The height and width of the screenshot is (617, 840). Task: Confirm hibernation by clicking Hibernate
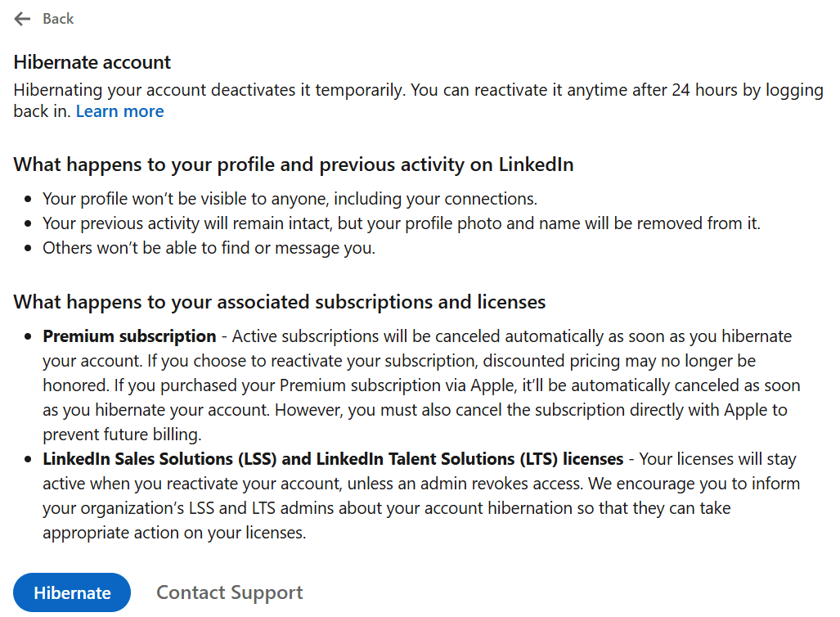pos(71,592)
